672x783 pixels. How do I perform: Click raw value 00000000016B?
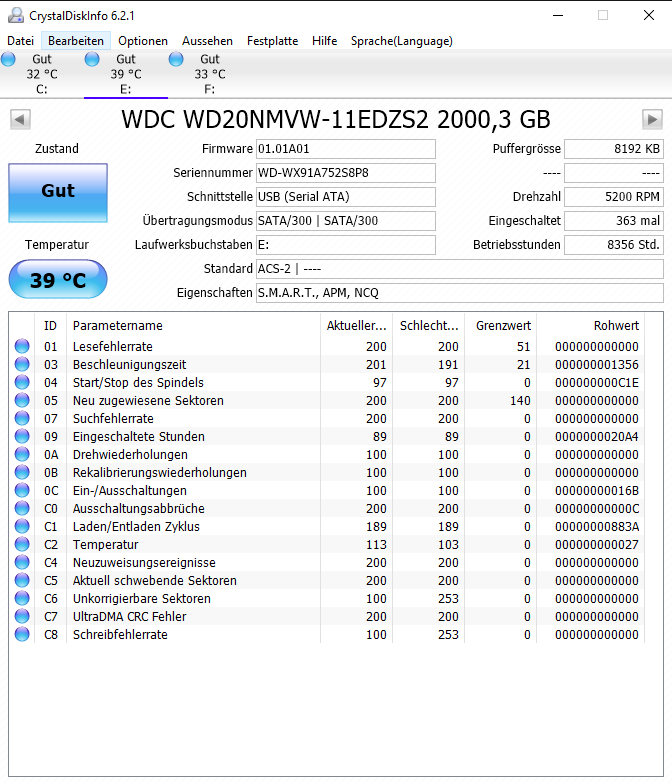[x=597, y=490]
